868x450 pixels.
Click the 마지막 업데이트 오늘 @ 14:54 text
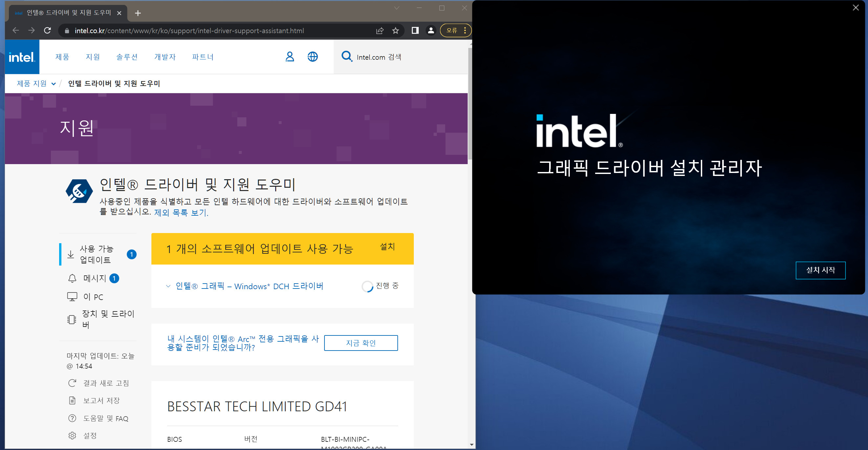click(x=100, y=361)
